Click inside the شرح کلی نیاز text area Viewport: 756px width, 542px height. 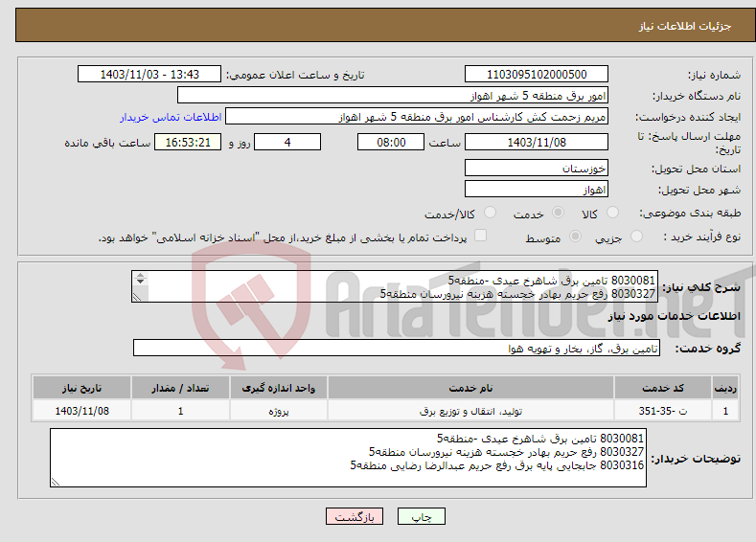(395, 286)
